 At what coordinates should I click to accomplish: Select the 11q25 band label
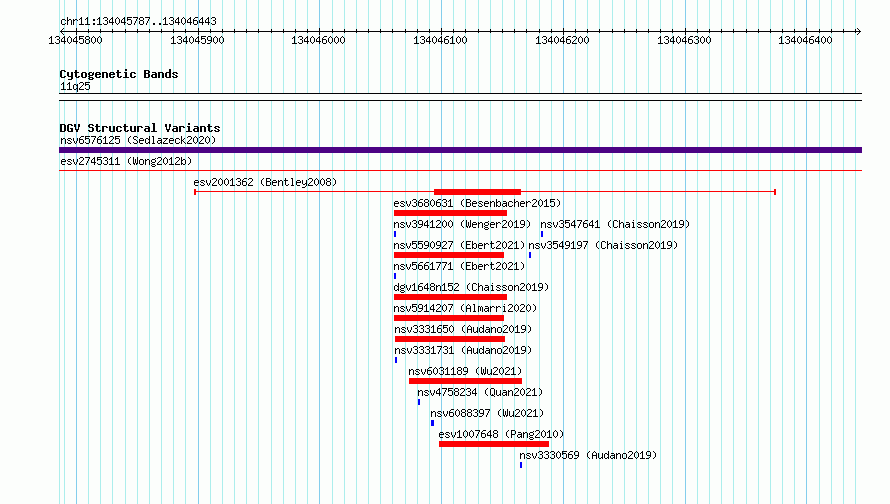(75, 86)
